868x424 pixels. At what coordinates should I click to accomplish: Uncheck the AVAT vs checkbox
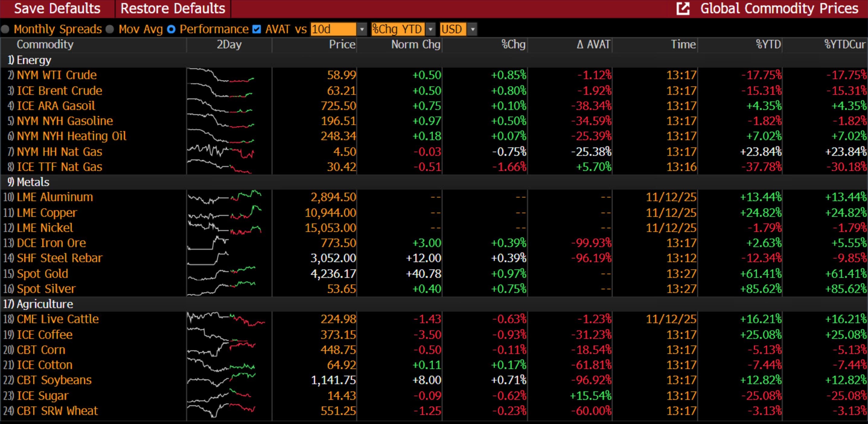pyautogui.click(x=257, y=29)
